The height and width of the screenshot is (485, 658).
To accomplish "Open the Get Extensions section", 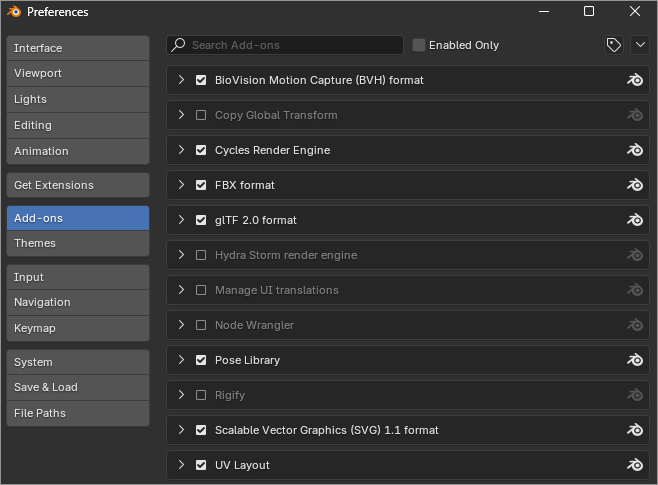I will click(78, 185).
